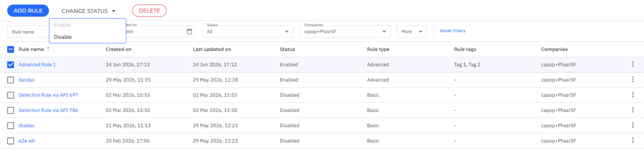This screenshot has height=149, width=644.
Task: Click '29 May 2026, 12:38' updated date
Action: pos(215,80)
